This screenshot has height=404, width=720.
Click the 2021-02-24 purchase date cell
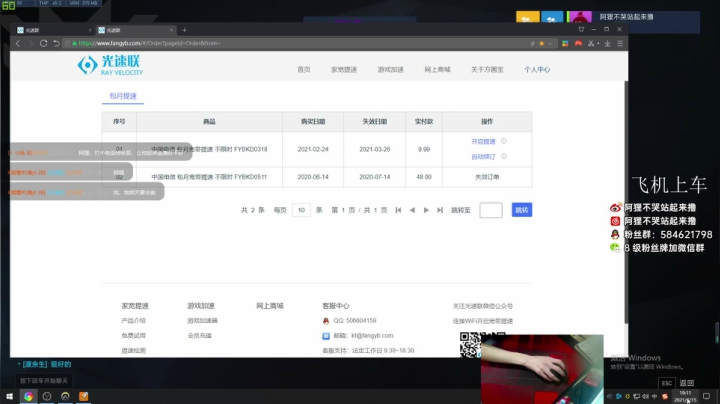pyautogui.click(x=313, y=149)
